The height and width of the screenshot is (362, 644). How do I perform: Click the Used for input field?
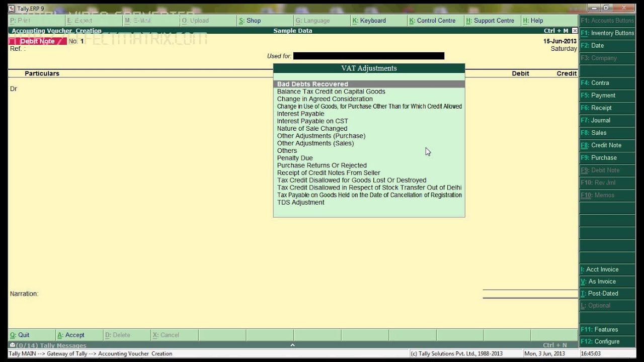pos(369,56)
